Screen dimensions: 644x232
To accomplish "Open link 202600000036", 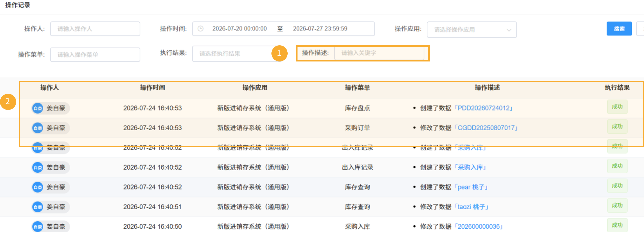I will [478, 227].
